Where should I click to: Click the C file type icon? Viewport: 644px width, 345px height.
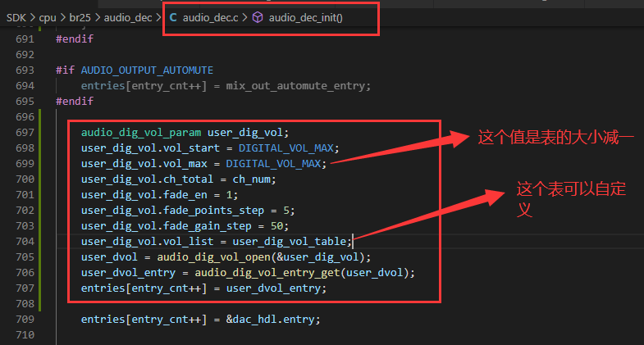point(173,18)
